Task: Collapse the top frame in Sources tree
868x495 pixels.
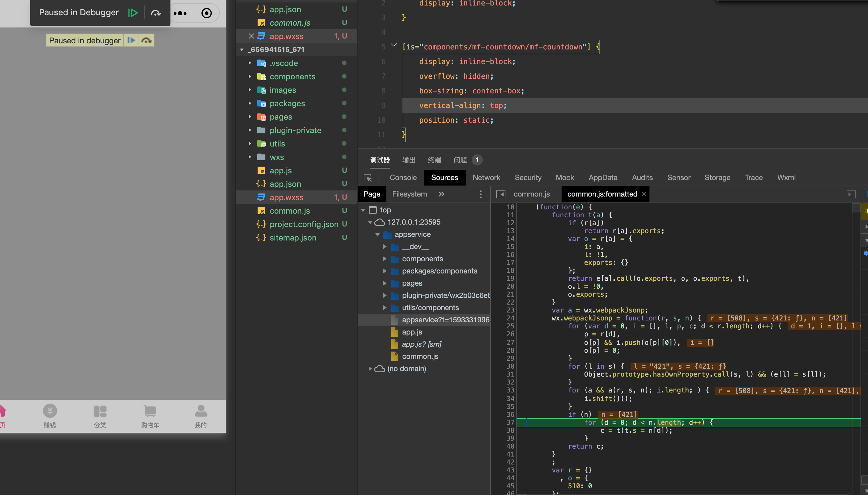Action: click(363, 210)
